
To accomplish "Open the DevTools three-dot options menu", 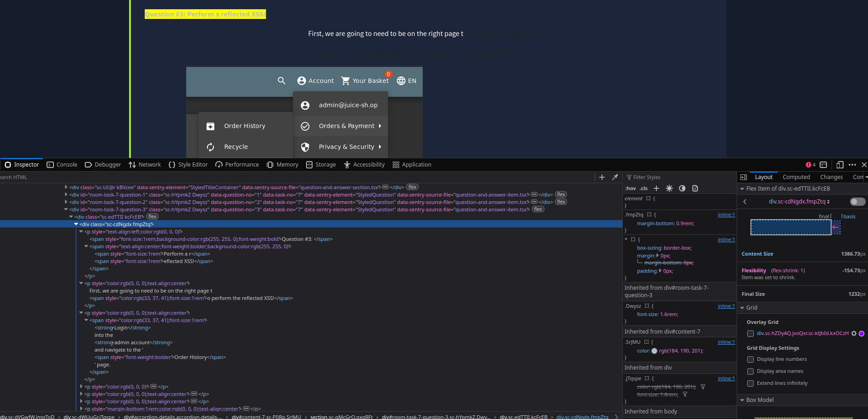I will (x=852, y=165).
